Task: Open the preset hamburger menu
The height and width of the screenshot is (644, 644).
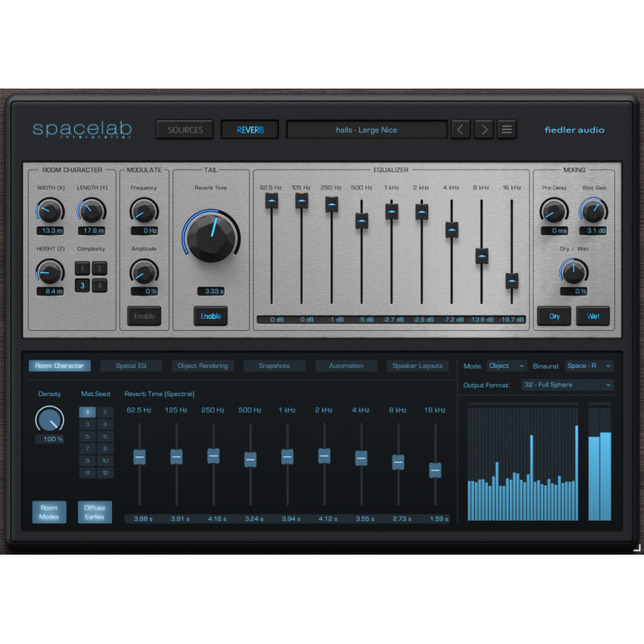Action: 506,129
